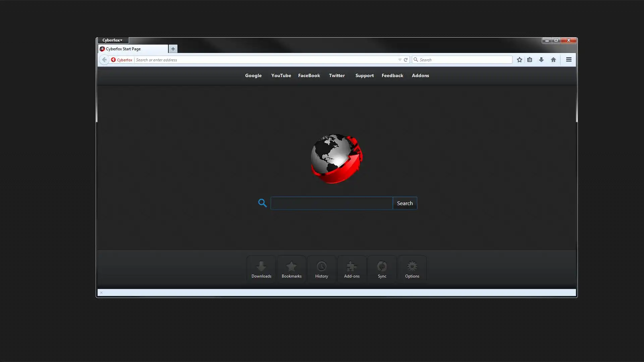
Task: View Bookmarks collection
Action: click(x=291, y=268)
